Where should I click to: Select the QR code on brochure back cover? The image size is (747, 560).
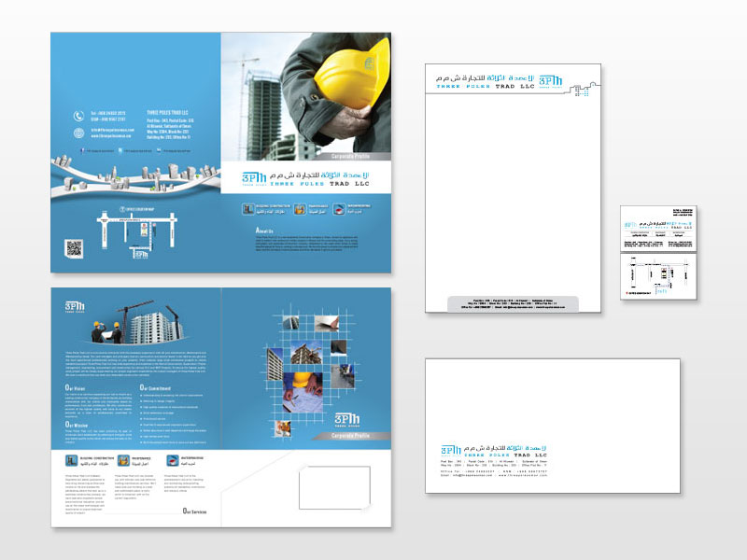[x=74, y=249]
